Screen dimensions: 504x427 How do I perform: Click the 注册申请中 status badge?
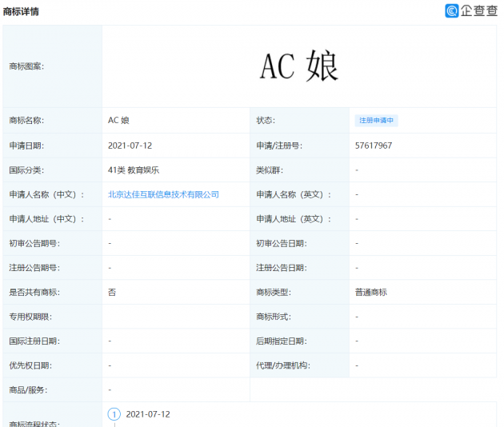pos(376,121)
